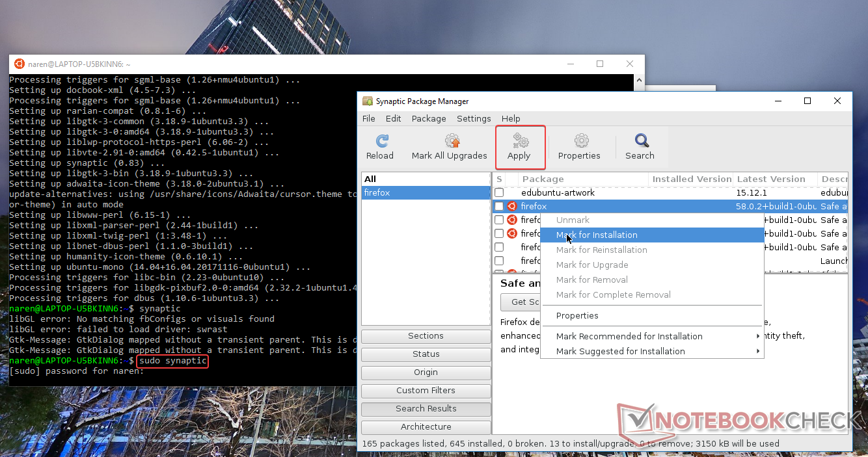Tick the highlighted firefox package checkbox
Viewport: 868px width, 457px height.
(x=499, y=206)
